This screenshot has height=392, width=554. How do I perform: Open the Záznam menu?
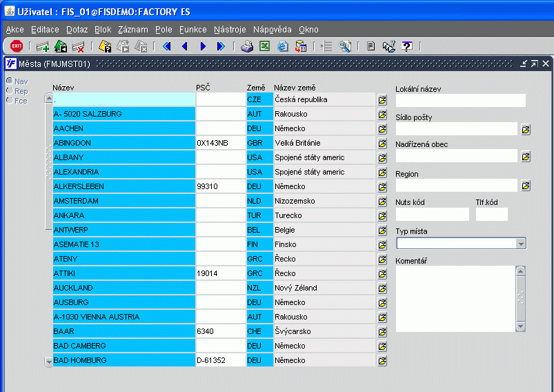pos(133,30)
